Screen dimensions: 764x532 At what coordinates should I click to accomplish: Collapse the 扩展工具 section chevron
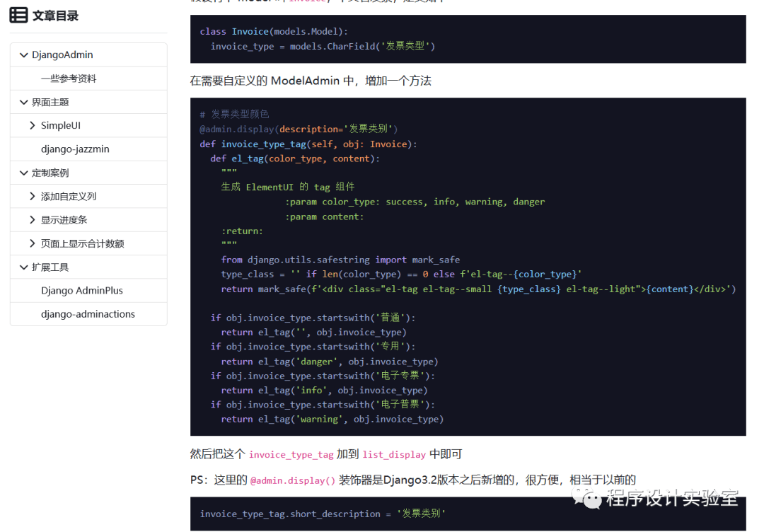coord(23,267)
